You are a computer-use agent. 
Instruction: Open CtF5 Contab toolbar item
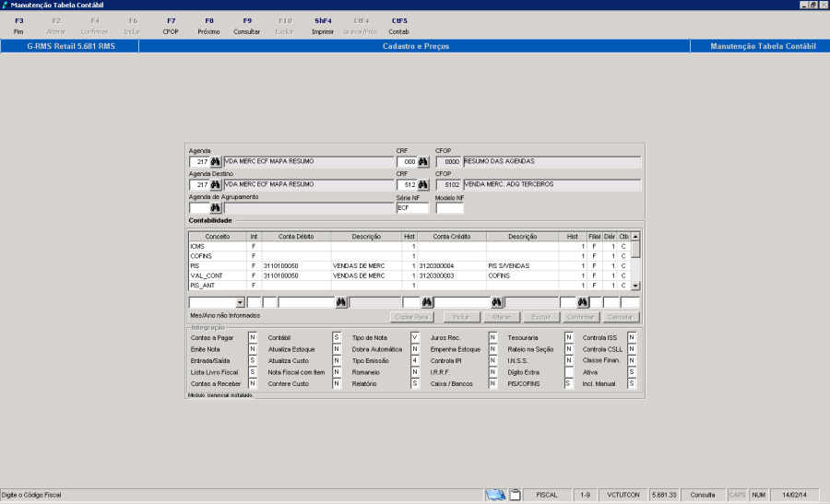399,26
